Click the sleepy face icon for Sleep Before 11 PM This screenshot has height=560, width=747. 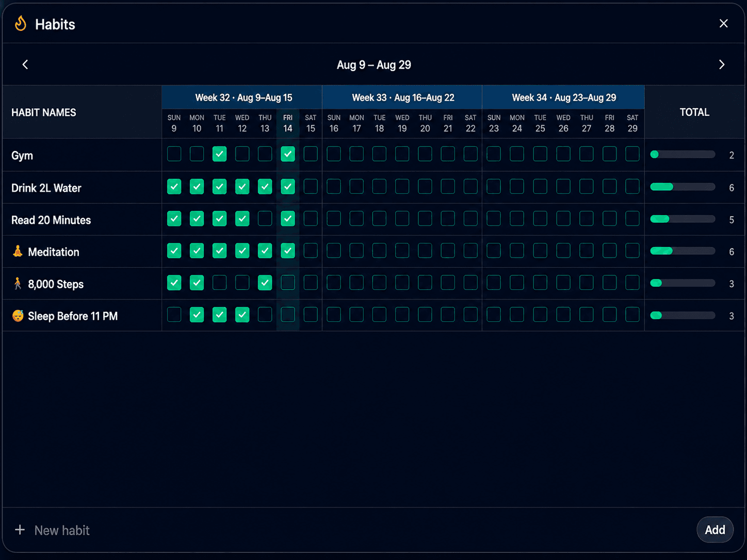[x=18, y=316]
